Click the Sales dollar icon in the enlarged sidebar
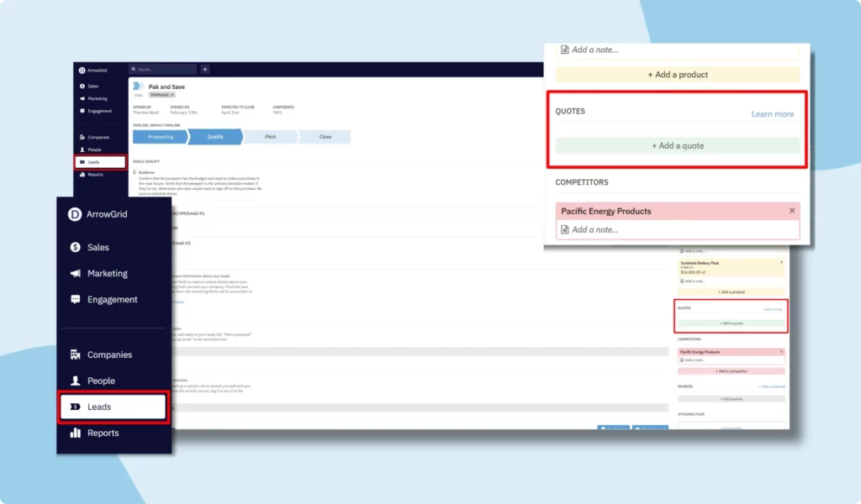861x504 pixels. click(75, 248)
